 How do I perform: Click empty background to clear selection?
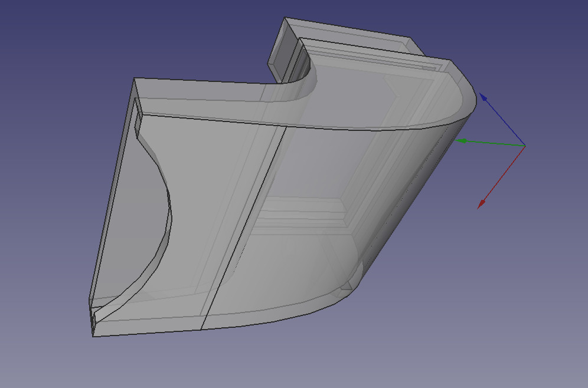[x=59, y=47]
